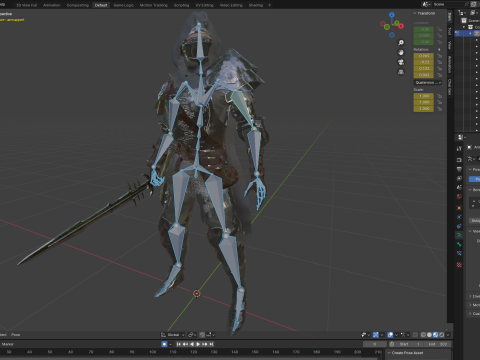Switch to the Compositing workspace tab
The image size is (480, 360).
point(78,5)
